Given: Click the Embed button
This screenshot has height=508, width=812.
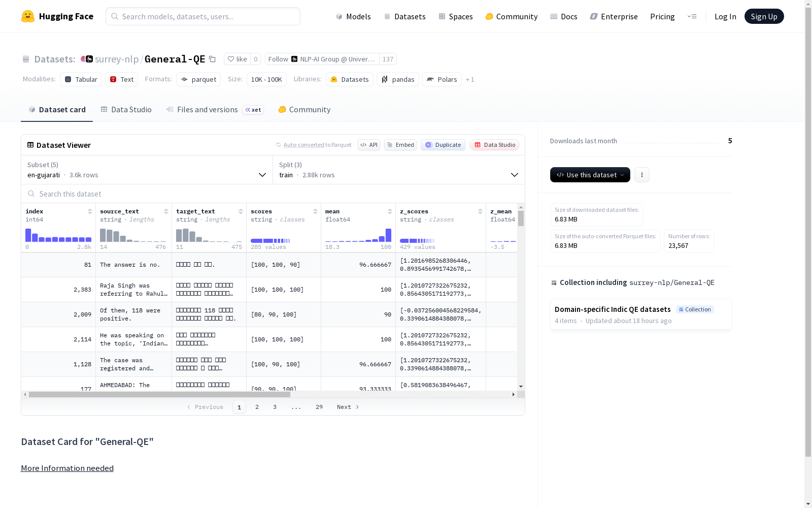Looking at the screenshot, I should coord(400,145).
